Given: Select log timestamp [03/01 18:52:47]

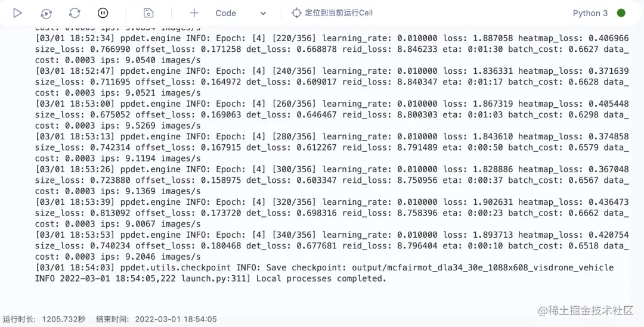Looking at the screenshot, I should click(76, 71).
